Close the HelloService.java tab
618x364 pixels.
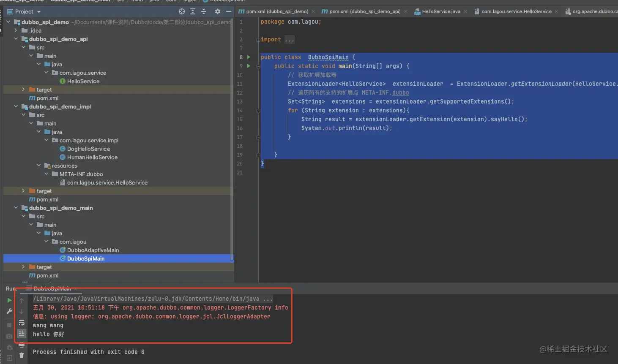click(x=465, y=12)
